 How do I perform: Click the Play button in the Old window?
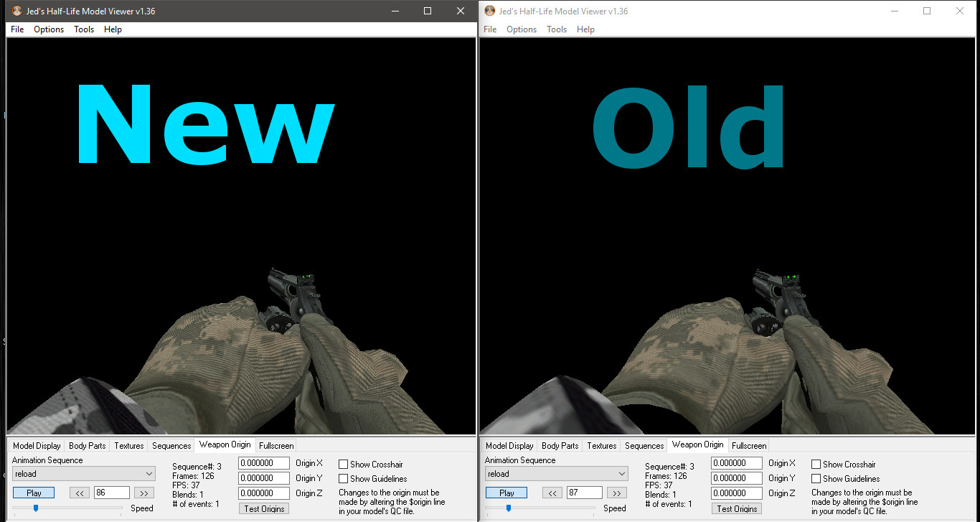click(x=507, y=493)
